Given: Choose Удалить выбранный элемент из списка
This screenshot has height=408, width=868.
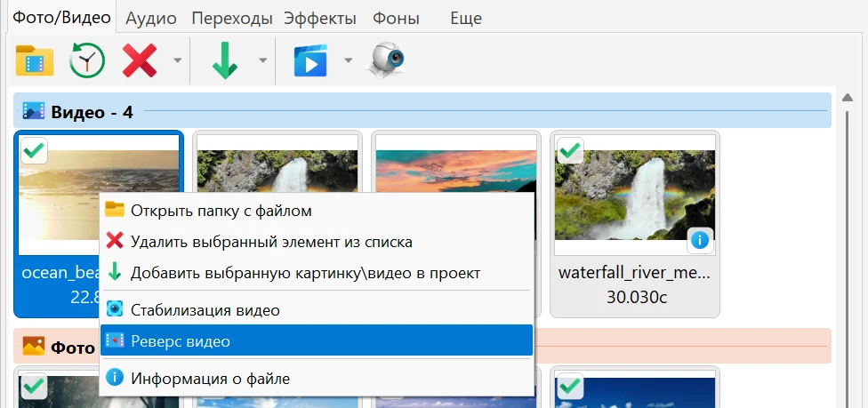Looking at the screenshot, I should [317, 242].
